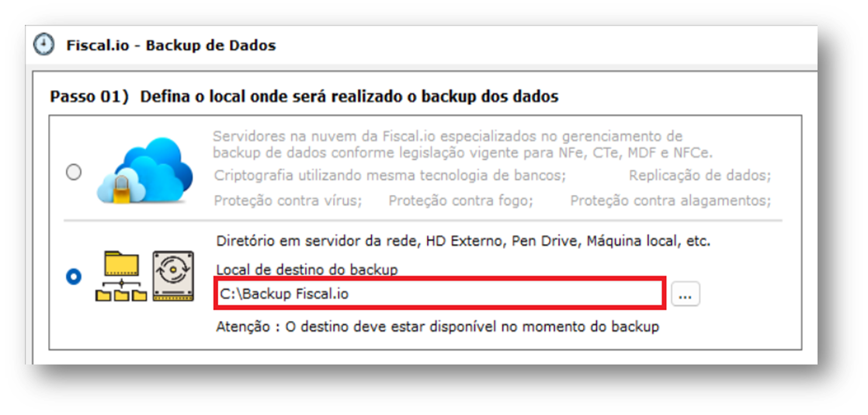Viewport: 868px width, 415px height.
Task: Click the hard drive sync icon
Action: [173, 276]
